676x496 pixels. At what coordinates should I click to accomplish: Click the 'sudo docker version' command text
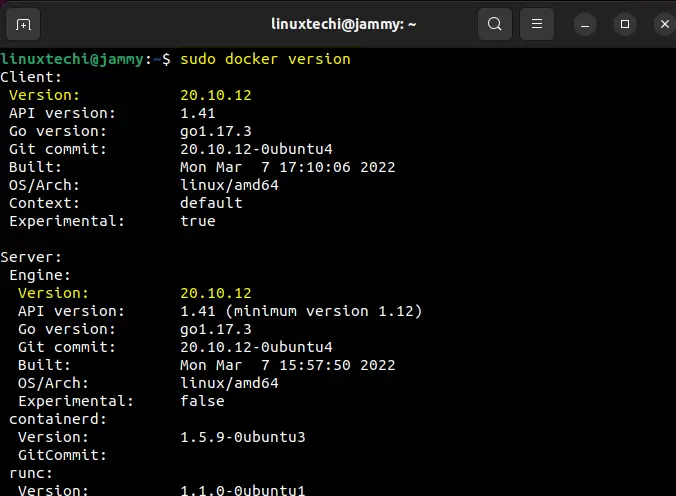(x=266, y=59)
